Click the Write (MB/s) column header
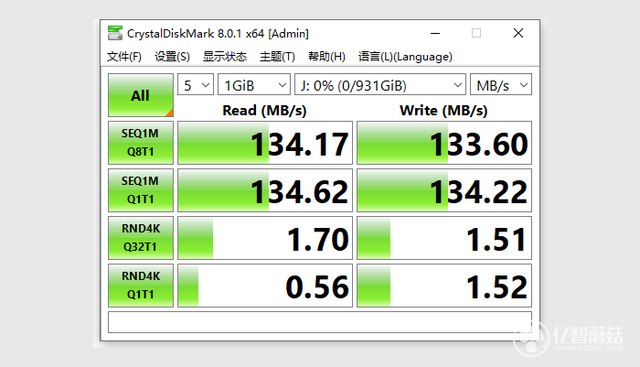The image size is (640, 367). [444, 110]
